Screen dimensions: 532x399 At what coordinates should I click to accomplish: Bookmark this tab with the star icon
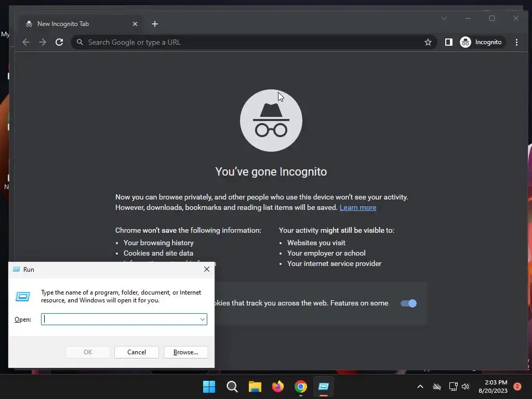pyautogui.click(x=428, y=42)
